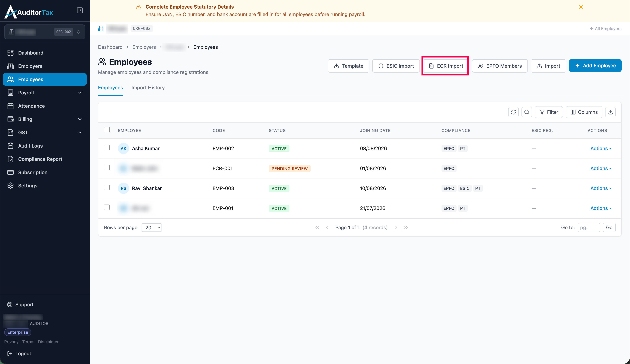Open Actions menu for Asha Kumar
This screenshot has height=364, width=630.
tap(600, 148)
